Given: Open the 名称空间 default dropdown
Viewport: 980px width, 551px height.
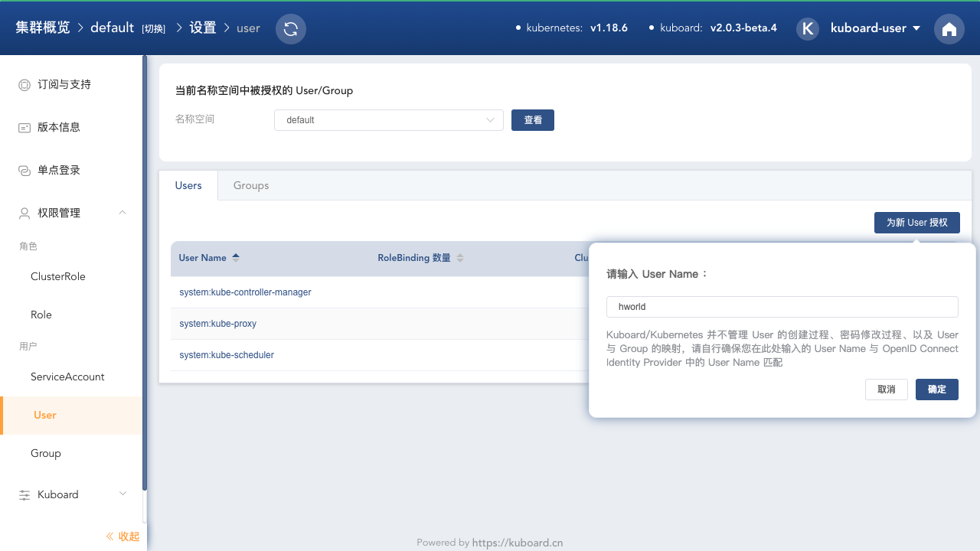Looking at the screenshot, I should 389,120.
